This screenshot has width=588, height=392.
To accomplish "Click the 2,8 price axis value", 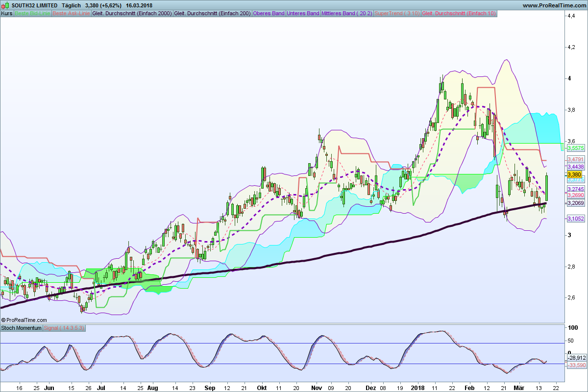I will [571, 267].
